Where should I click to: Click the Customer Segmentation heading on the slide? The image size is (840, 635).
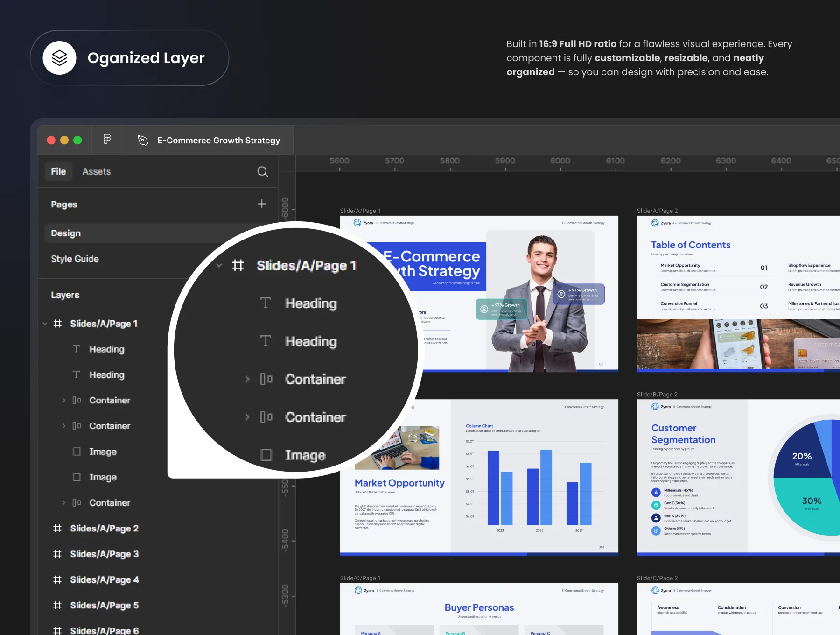[683, 434]
